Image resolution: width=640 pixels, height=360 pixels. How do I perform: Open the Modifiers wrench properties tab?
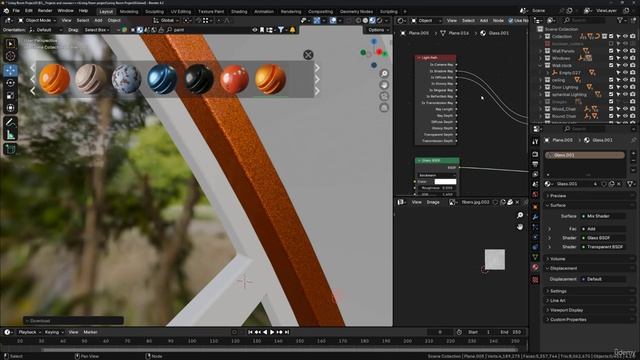[x=535, y=217]
